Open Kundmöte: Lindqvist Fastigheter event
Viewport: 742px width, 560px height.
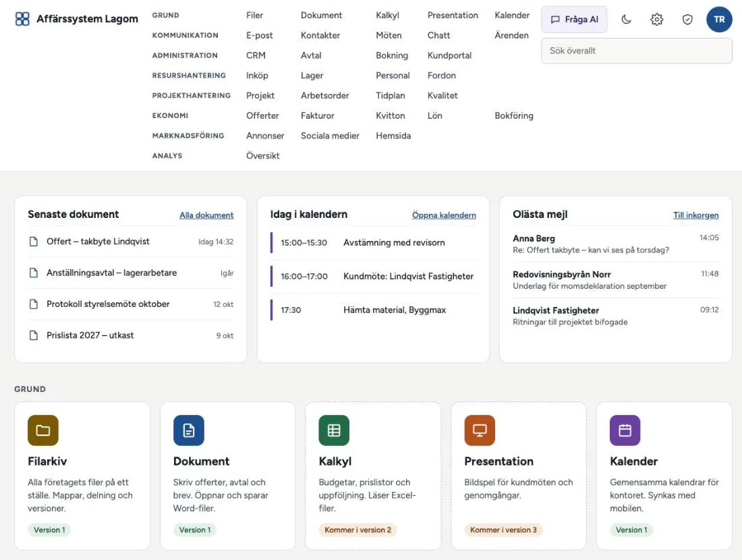373,277
